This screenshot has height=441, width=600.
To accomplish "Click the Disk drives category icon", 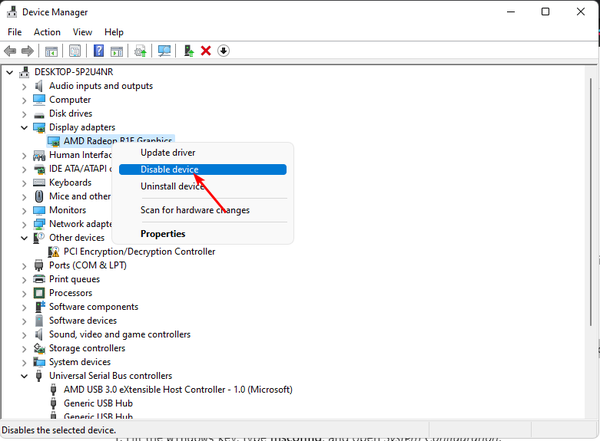I will (39, 115).
